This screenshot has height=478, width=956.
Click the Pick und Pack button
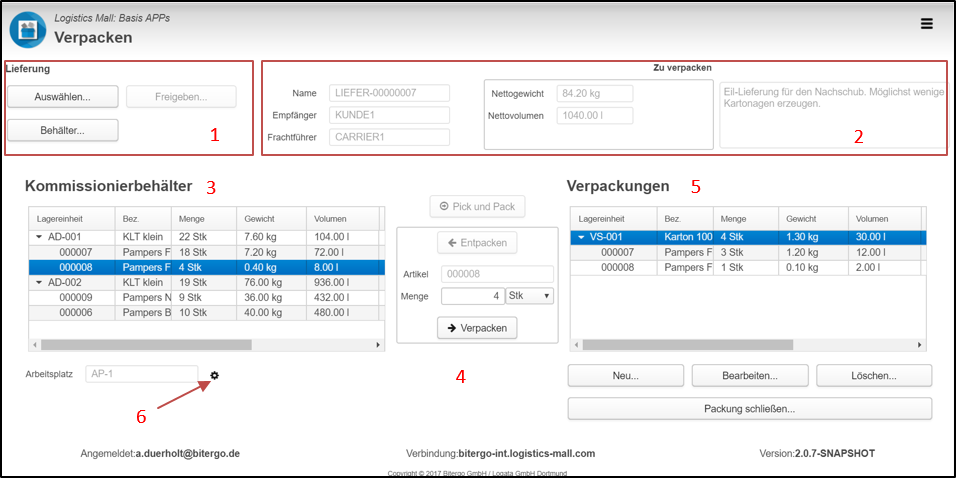click(477, 207)
